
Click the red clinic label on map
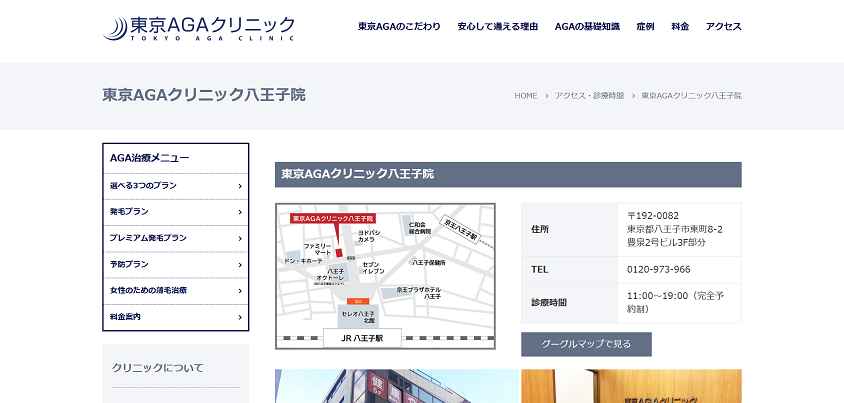tap(332, 218)
